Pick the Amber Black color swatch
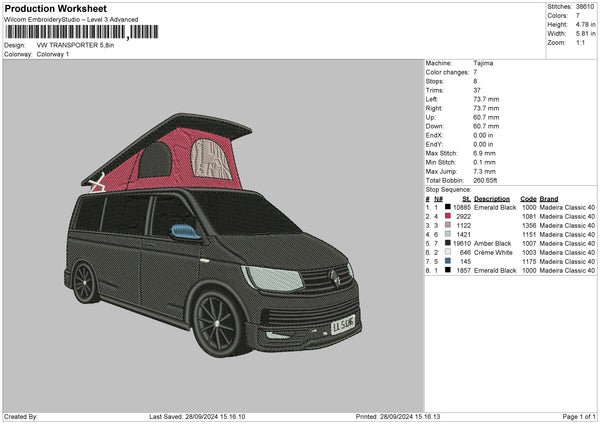Image resolution: width=600 pixels, height=424 pixels. 446,243
